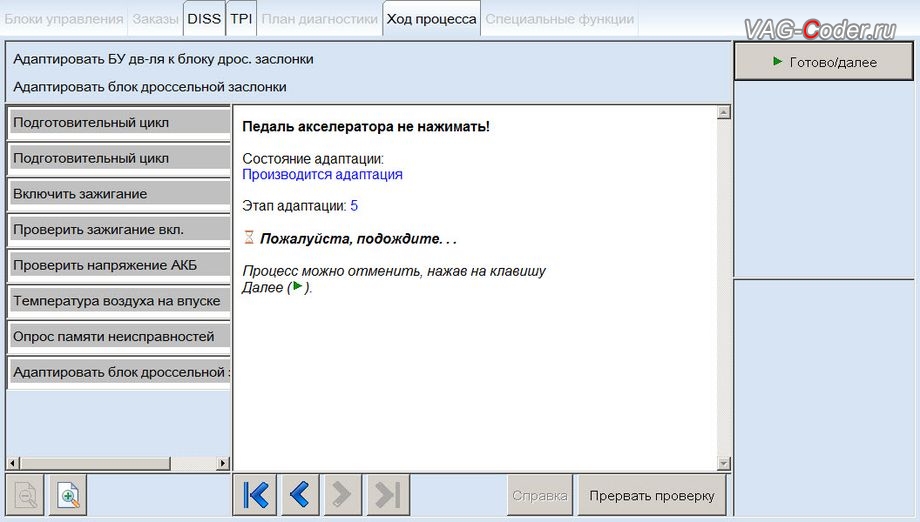Click scroll down arrow of message panel
The image size is (920, 522).
[724, 463]
